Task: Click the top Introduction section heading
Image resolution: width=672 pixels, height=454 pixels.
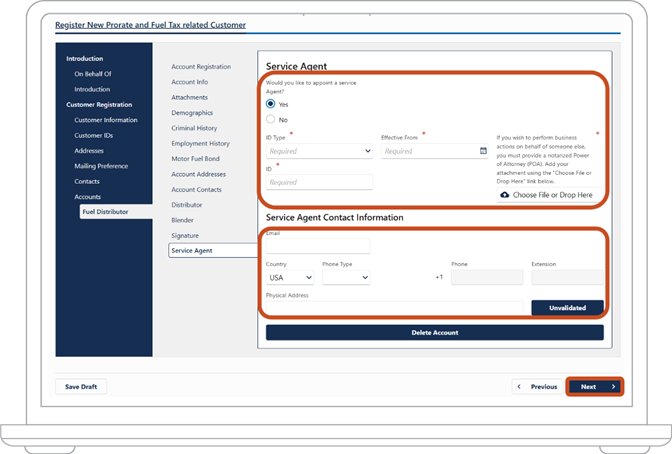Action: tap(84, 58)
